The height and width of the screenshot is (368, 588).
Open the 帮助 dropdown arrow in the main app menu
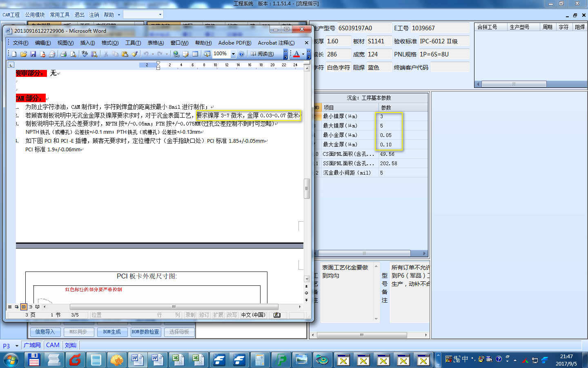(119, 15)
